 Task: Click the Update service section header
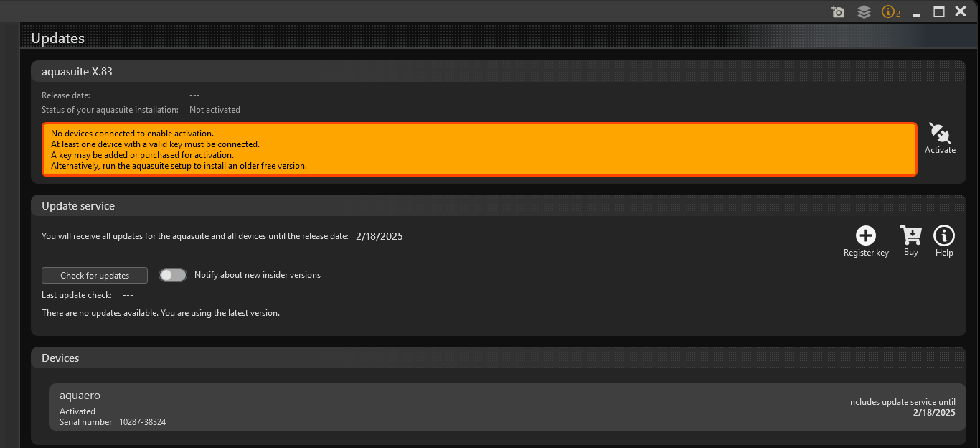(x=498, y=205)
